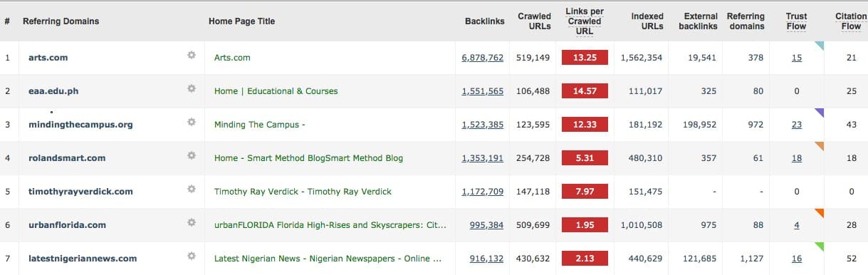This screenshot has height=275, width=868.
Task: Click the purple topic flag for mindingthecampus.org
Action: pos(820,111)
